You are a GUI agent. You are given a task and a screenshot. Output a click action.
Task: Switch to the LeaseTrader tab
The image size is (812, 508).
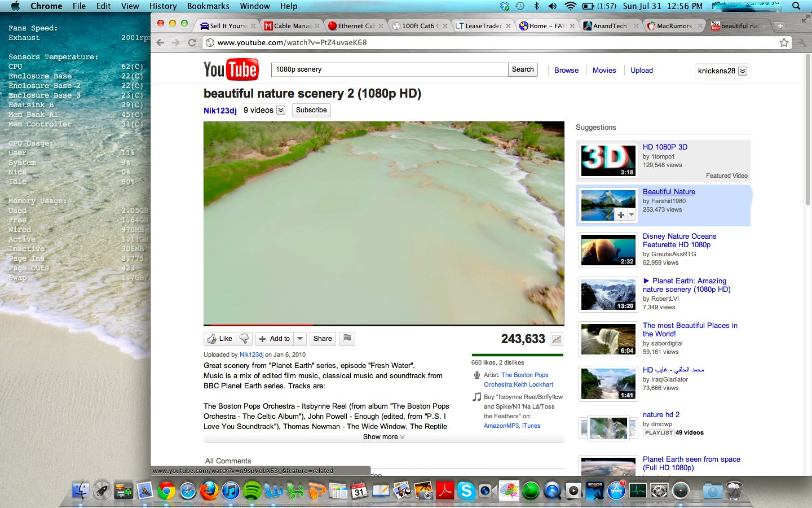click(x=483, y=26)
